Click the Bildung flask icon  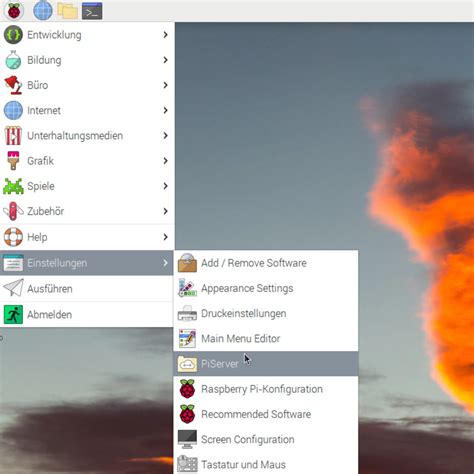click(x=13, y=60)
